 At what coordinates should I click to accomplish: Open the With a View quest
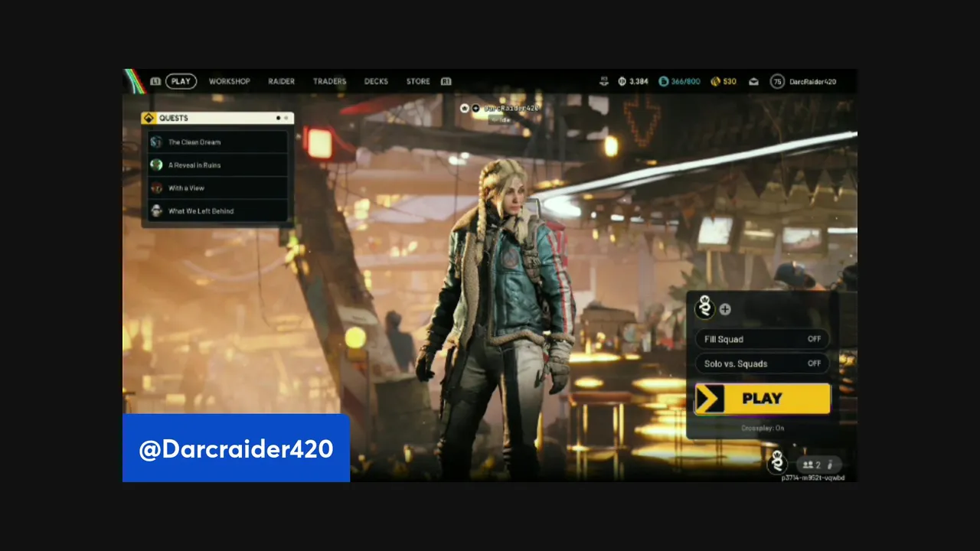point(217,188)
